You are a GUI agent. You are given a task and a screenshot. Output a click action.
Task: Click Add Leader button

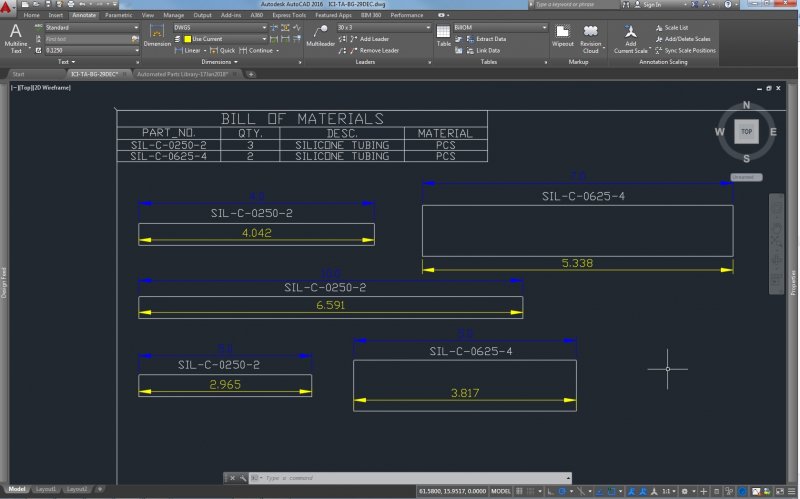375,39
